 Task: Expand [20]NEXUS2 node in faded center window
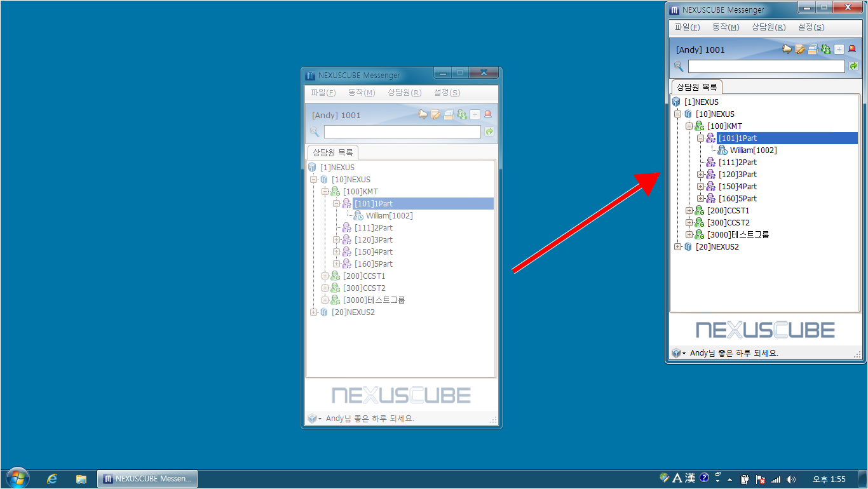313,312
